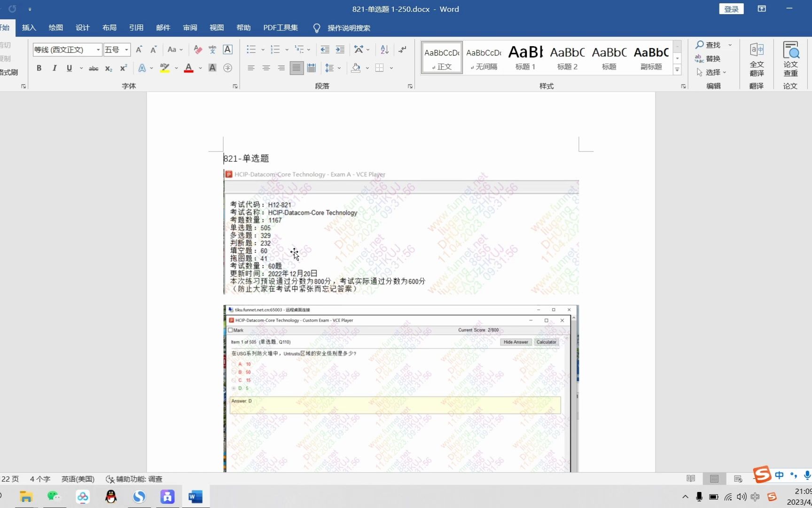Open line and paragraph spacing
This screenshot has width=812, height=508.
(330, 68)
